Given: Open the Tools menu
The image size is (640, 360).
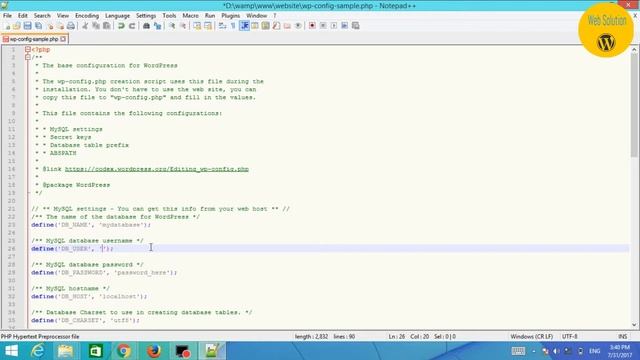Looking at the screenshot, I should 169,16.
